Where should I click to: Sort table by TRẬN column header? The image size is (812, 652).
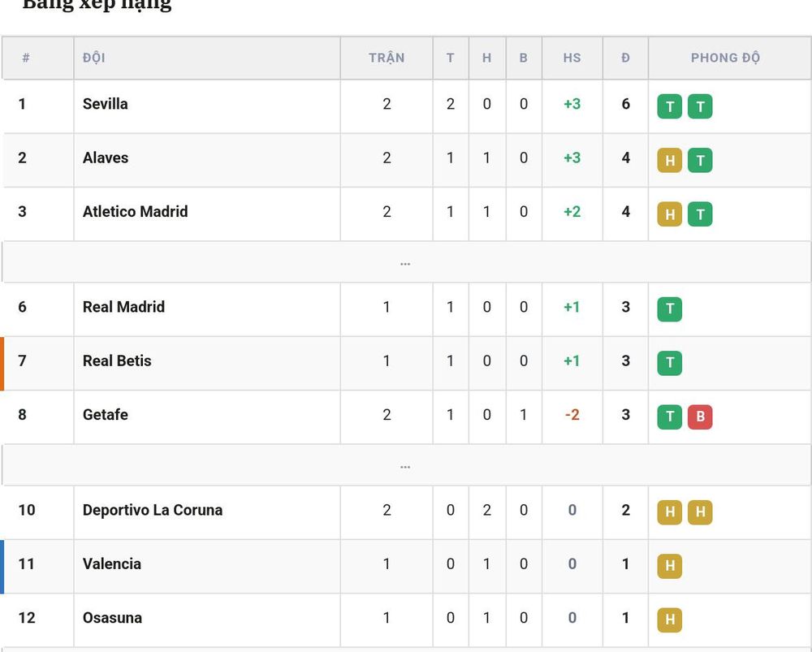click(387, 58)
